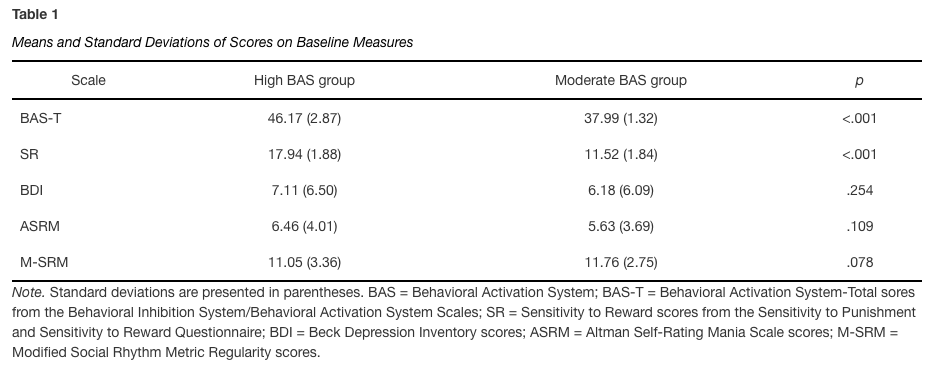
Task: Select the table title about Baseline Measures
Action: 212,42
